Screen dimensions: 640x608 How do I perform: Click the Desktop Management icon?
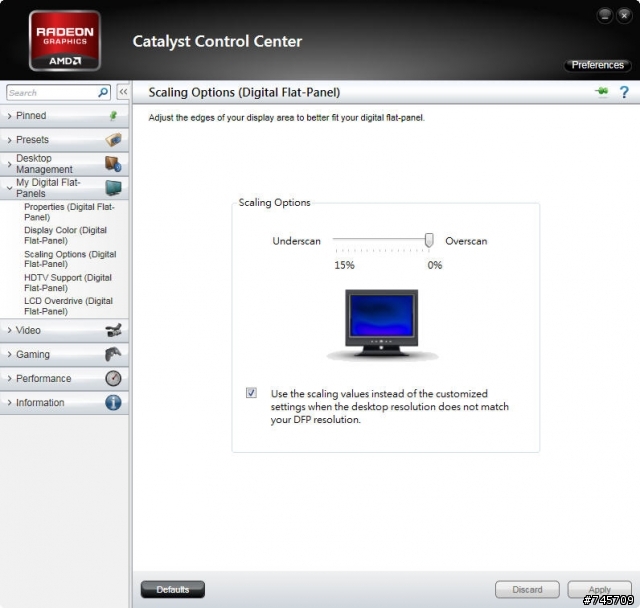coord(113,164)
